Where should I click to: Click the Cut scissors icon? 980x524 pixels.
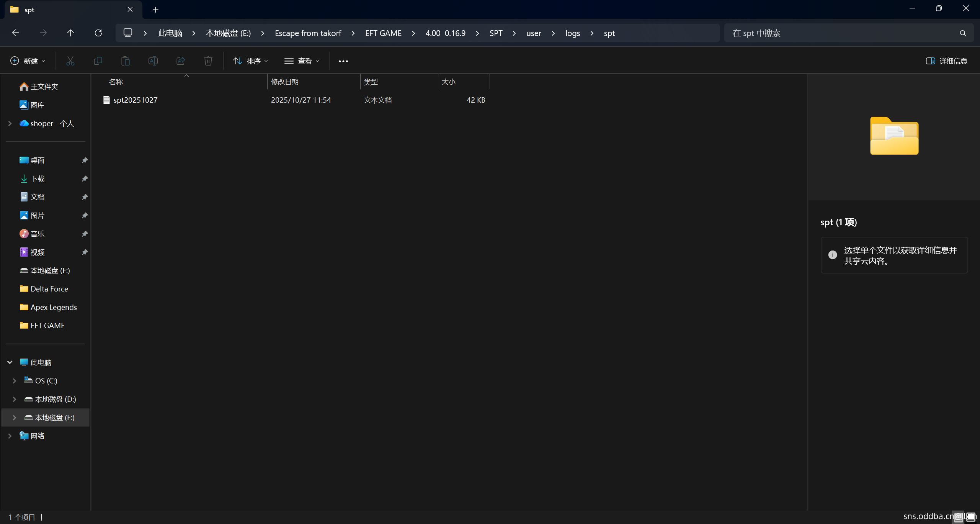coord(70,61)
